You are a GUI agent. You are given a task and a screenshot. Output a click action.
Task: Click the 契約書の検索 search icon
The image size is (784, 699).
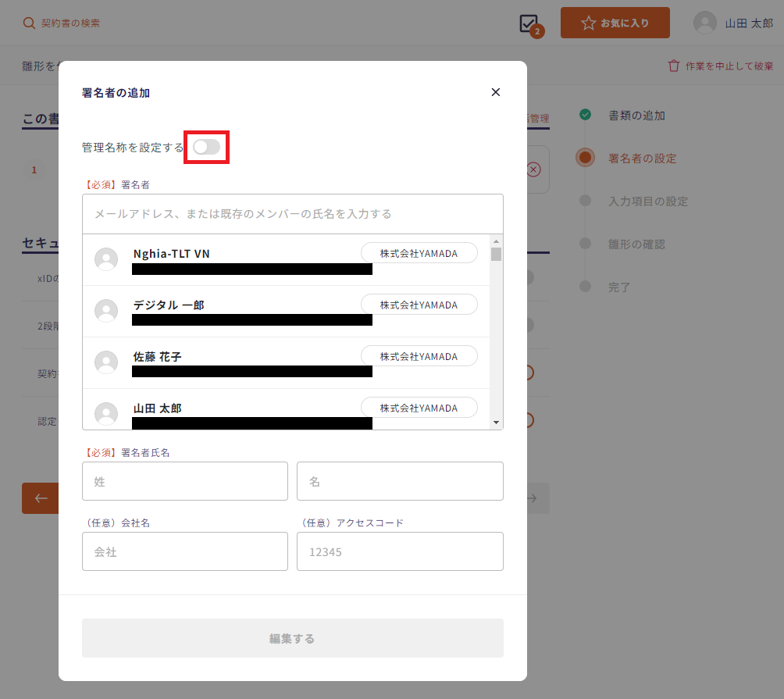click(x=29, y=23)
